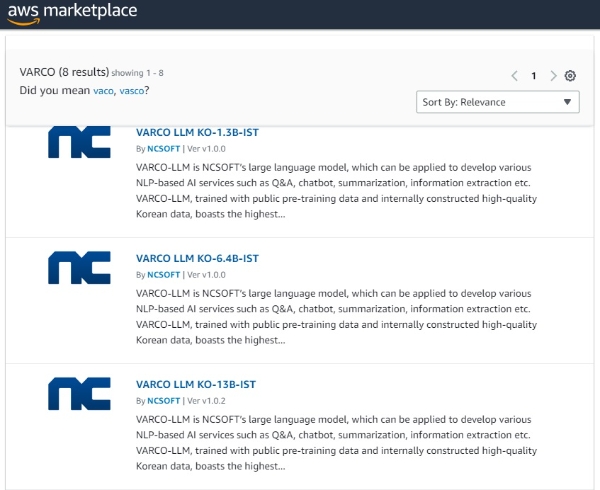The height and width of the screenshot is (490, 600).
Task: Open NCSOFT vendor link under KO-13B-IST
Action: pyautogui.click(x=163, y=401)
